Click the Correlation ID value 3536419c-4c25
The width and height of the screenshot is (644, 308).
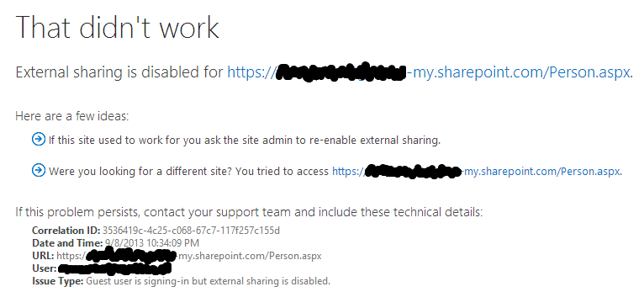coord(191,230)
